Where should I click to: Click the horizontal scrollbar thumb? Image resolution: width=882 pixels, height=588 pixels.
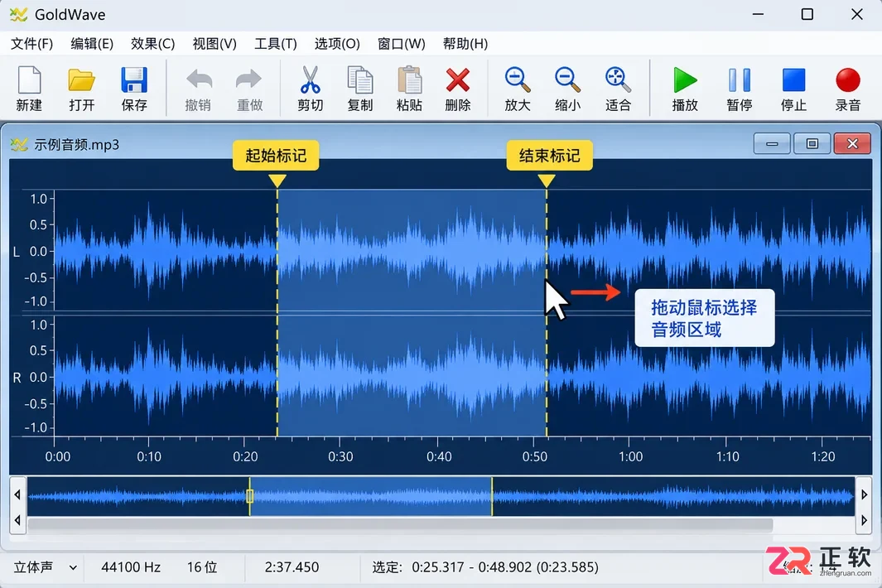pyautogui.click(x=401, y=524)
